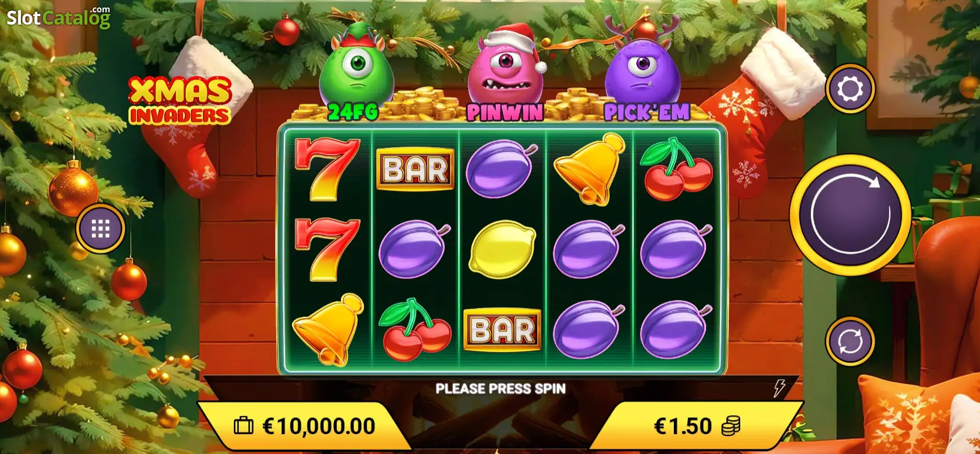Open the grid menu button

(101, 229)
